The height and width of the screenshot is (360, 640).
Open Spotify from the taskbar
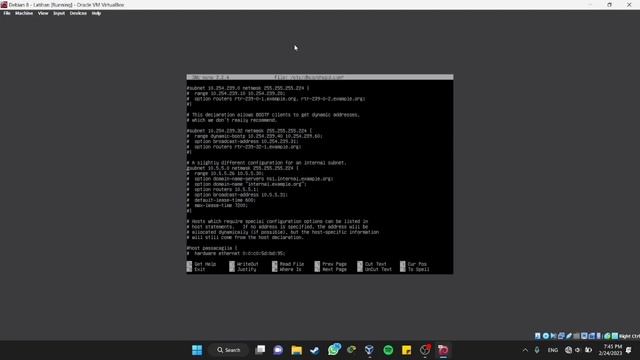pos(388,350)
